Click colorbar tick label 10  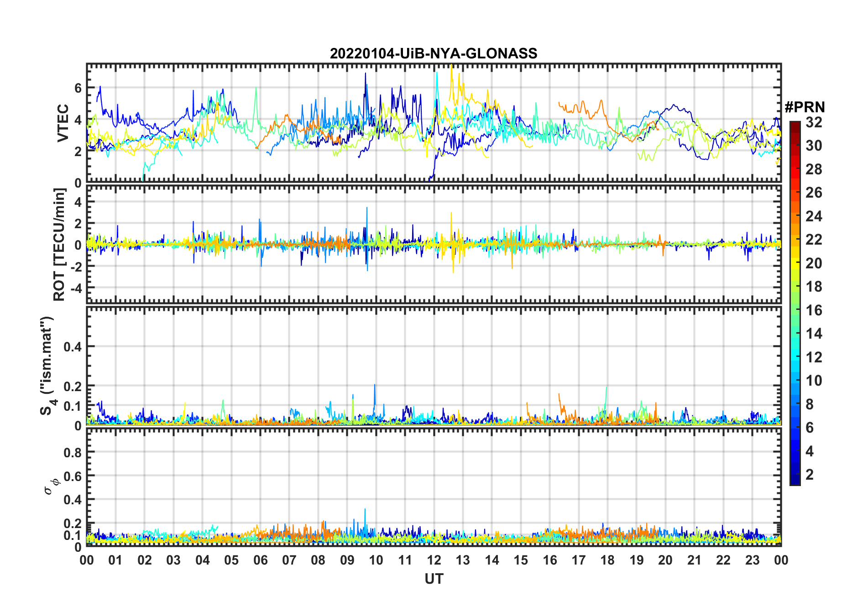pyautogui.click(x=814, y=381)
